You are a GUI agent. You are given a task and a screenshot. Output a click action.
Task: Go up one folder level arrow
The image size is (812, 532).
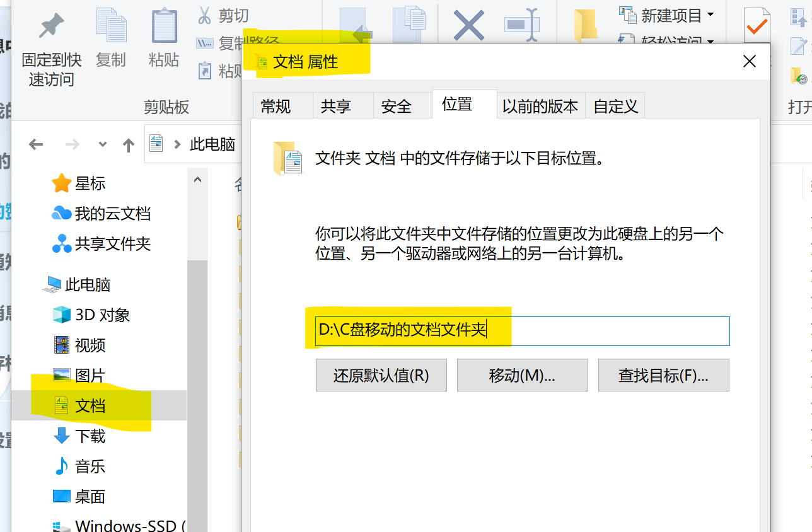(129, 145)
